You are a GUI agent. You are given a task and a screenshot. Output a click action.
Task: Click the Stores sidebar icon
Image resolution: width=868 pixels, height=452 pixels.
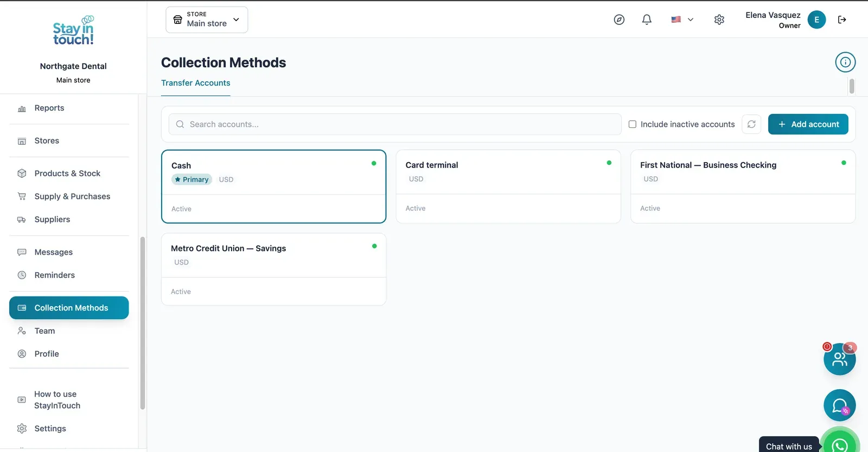coord(22,141)
